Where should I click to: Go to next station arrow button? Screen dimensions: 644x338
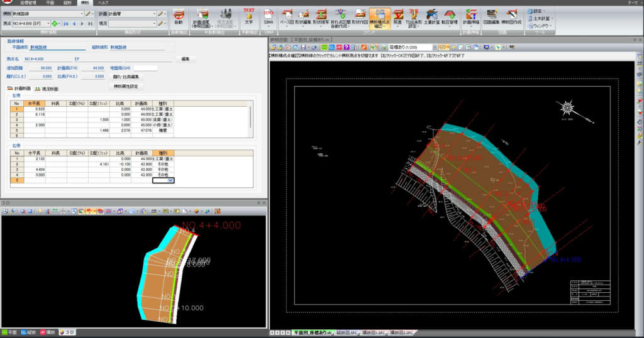82,23
